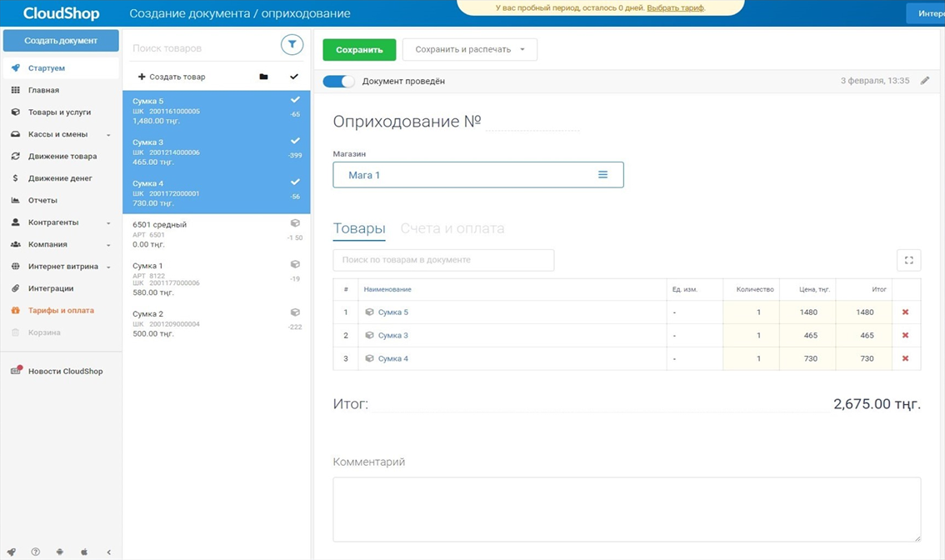This screenshot has width=945, height=560.
Task: Click the Комментарий text area
Action: click(626, 508)
